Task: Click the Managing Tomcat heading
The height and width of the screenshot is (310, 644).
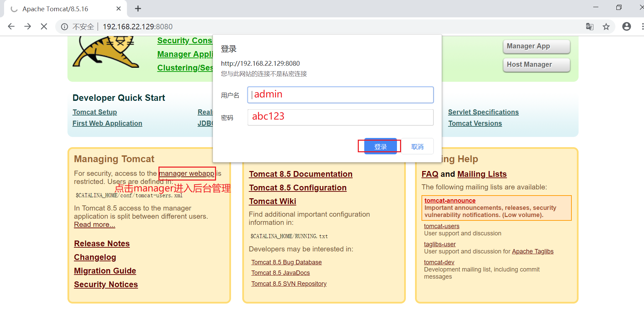Action: [x=114, y=159]
